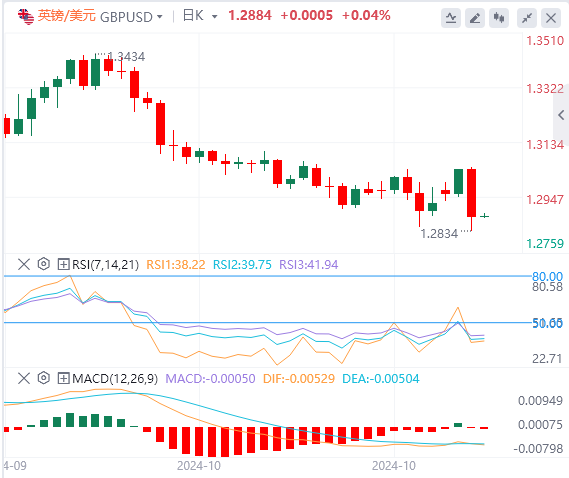
Task: Click the RSI 80.00 level line label
Action: (x=547, y=277)
